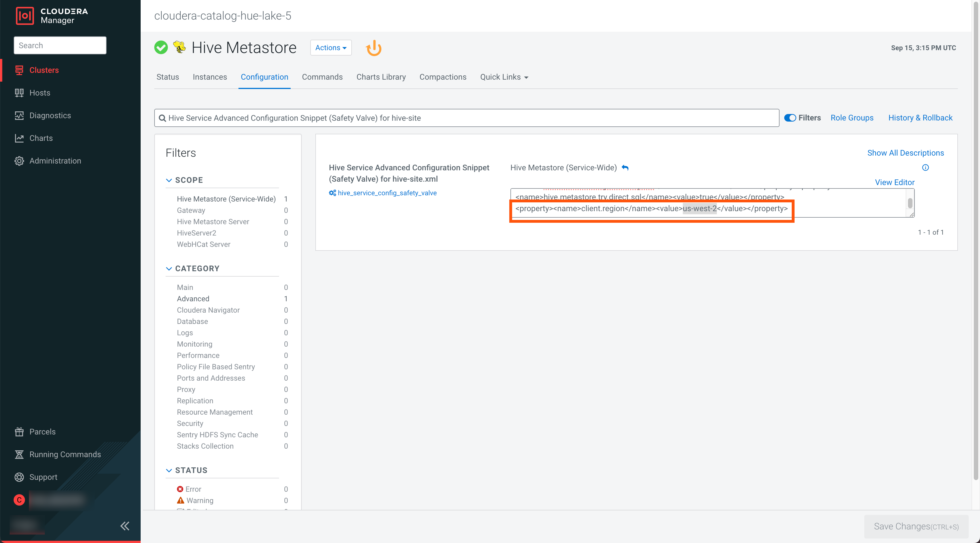This screenshot has width=980, height=543.
Task: Switch to the Instances tab
Action: (210, 77)
